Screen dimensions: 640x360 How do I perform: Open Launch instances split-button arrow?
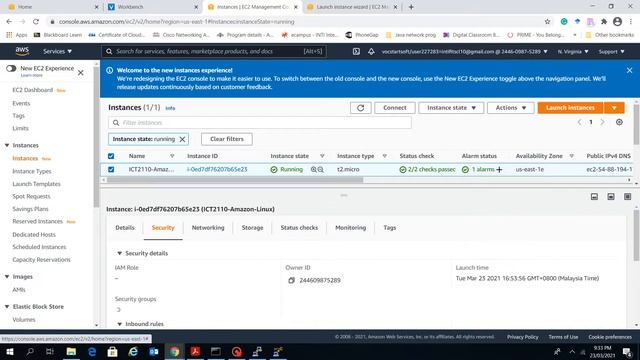[614, 108]
